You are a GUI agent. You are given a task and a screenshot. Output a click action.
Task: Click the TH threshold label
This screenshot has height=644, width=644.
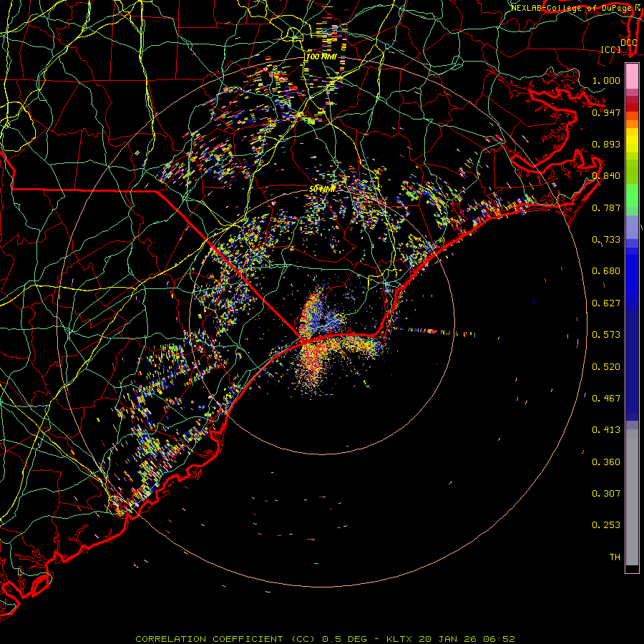click(x=615, y=557)
